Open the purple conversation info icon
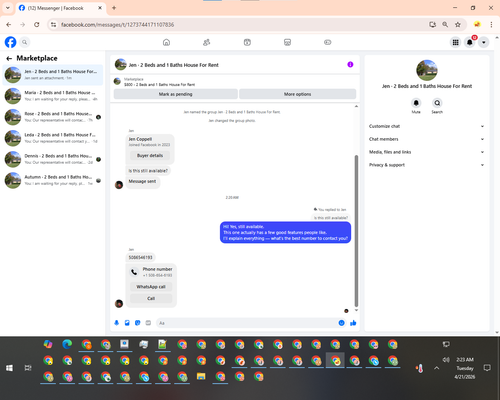Image resolution: width=500 pixels, height=400 pixels. (x=350, y=64)
